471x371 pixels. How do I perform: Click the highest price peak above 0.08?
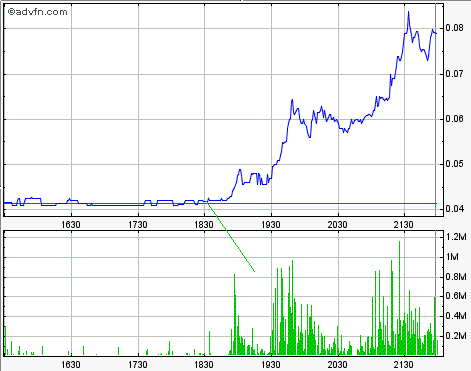point(408,12)
